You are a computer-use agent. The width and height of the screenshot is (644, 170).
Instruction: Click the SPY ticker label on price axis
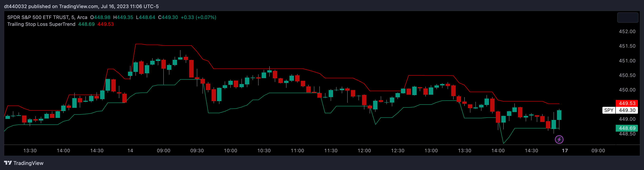click(609, 110)
